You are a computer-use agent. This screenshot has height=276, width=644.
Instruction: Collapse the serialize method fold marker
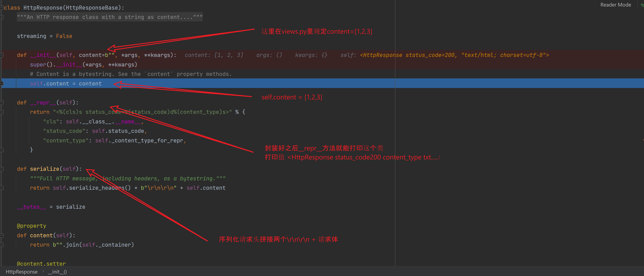pos(2,169)
